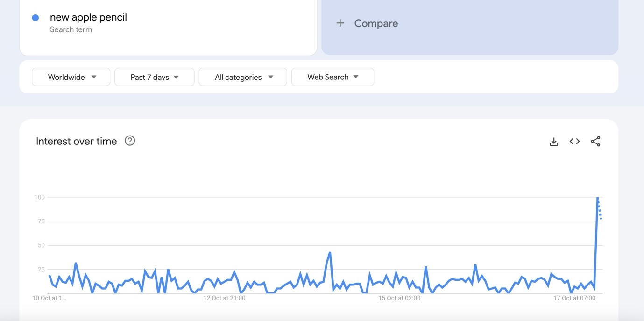Click the "Interest over time" heading
The image size is (644, 321).
(x=77, y=141)
